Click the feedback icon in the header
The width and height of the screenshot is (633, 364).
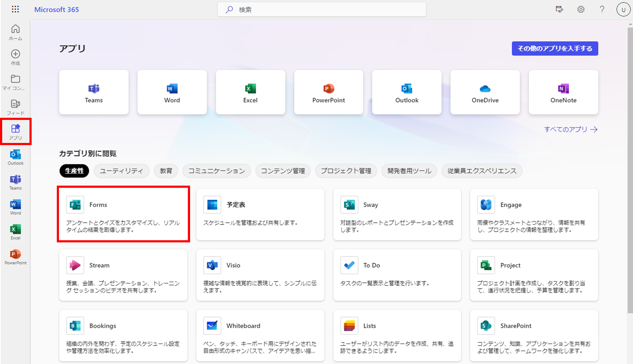click(x=559, y=9)
